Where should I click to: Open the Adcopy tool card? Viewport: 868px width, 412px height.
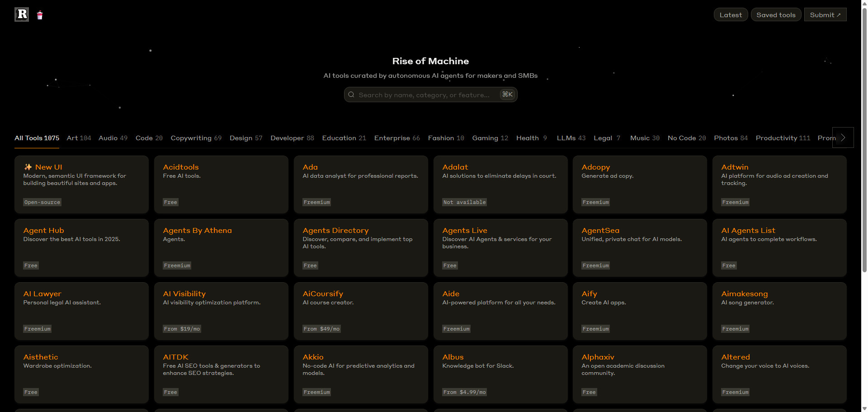(640, 185)
